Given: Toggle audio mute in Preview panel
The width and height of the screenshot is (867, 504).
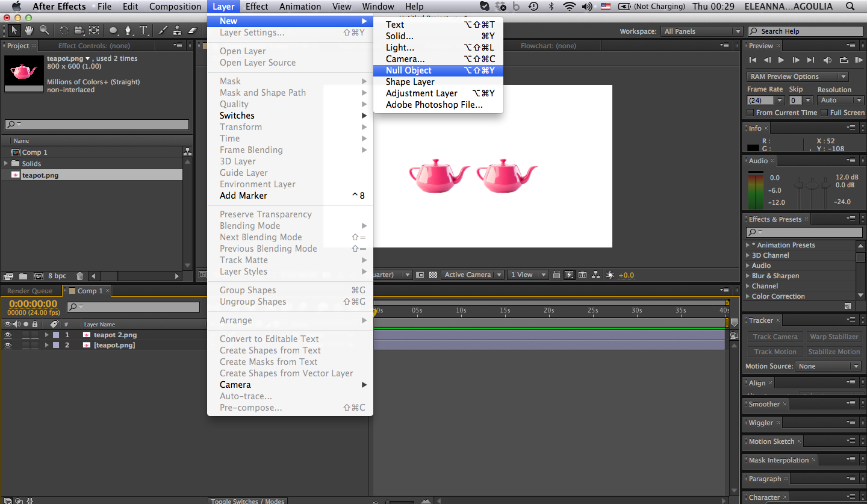Looking at the screenshot, I should pyautogui.click(x=827, y=60).
